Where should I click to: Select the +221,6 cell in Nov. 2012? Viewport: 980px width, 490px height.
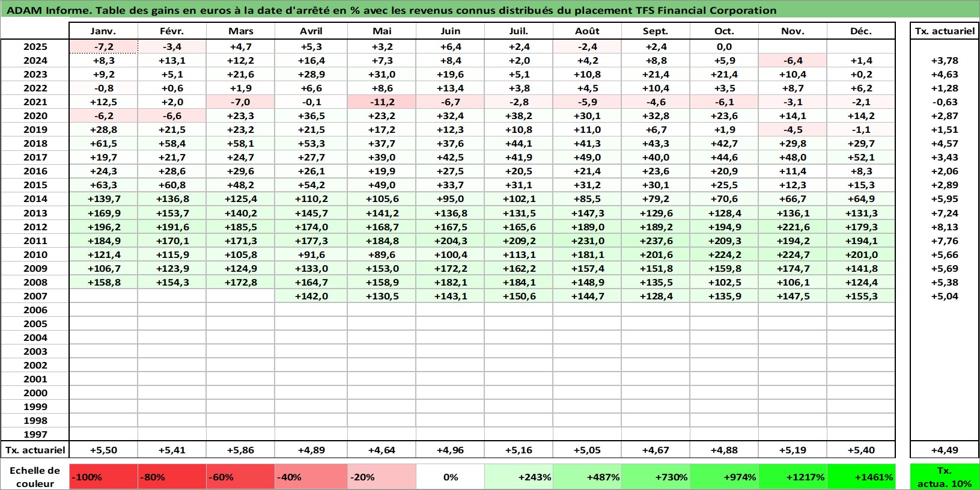[x=793, y=227]
